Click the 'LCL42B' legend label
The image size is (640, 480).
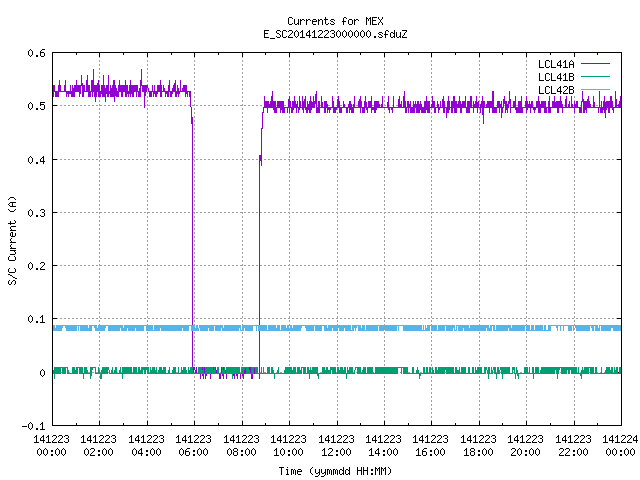pos(556,90)
